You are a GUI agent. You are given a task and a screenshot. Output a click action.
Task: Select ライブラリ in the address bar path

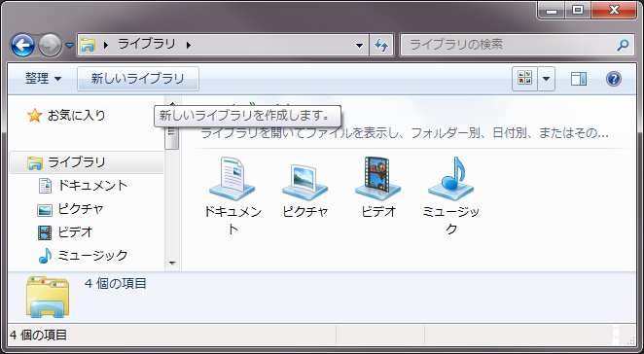[x=147, y=44]
